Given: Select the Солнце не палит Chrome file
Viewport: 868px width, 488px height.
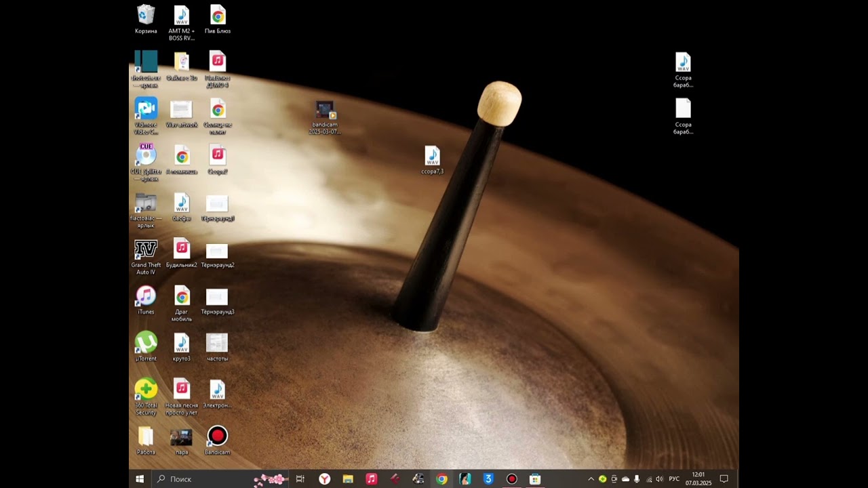Looking at the screenshot, I should coord(218,116).
